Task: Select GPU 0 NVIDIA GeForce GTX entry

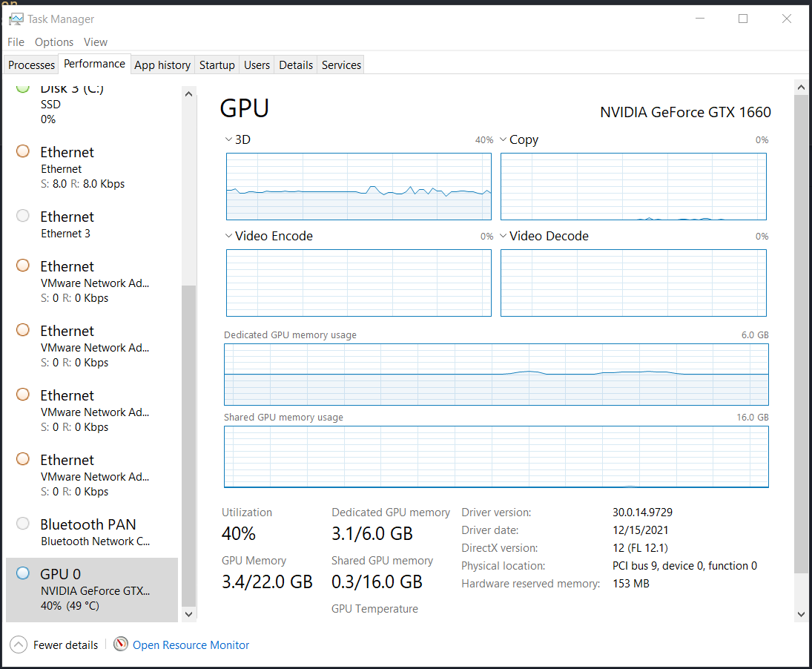Action: tap(92, 589)
